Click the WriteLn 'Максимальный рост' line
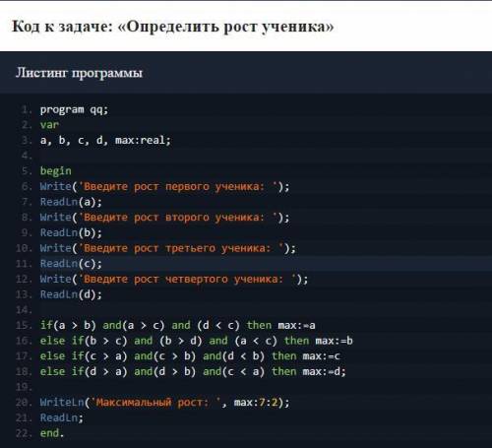492x448 pixels. click(164, 403)
